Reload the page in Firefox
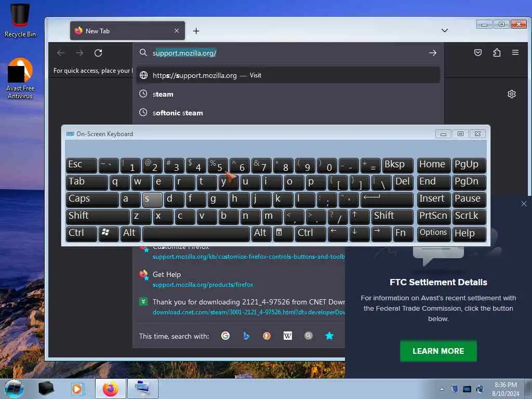Screen dimensions: 532x399 point(98,53)
